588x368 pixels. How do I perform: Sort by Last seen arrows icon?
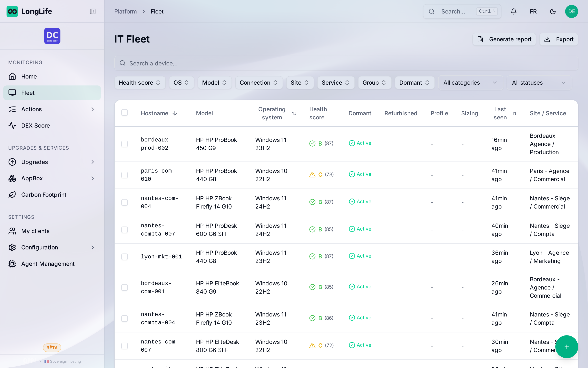click(x=514, y=113)
